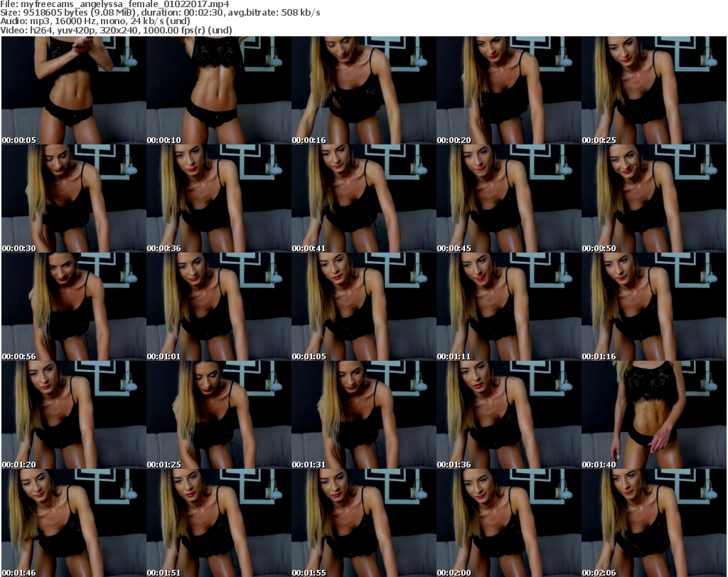Select the frame marked 00:00:25
This screenshot has height=577, width=728.
[654, 90]
